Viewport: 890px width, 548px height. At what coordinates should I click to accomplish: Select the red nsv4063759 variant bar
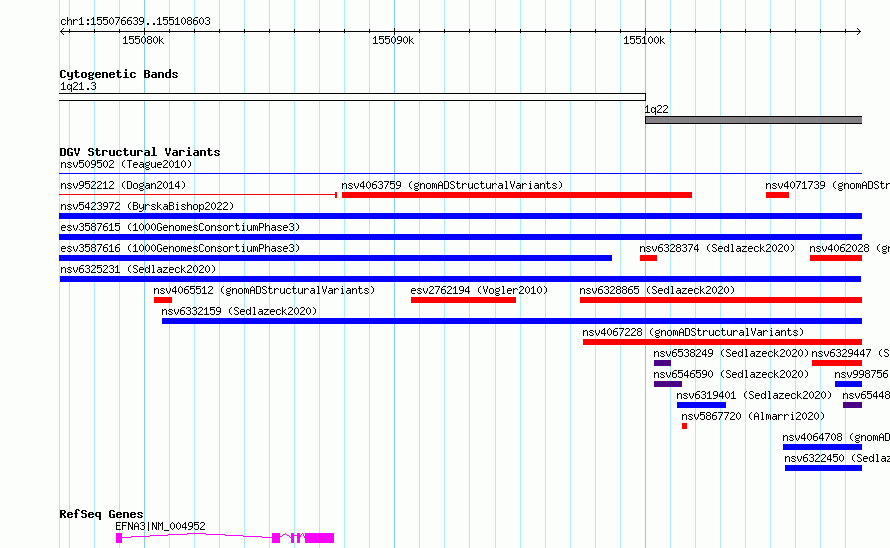[x=517, y=195]
